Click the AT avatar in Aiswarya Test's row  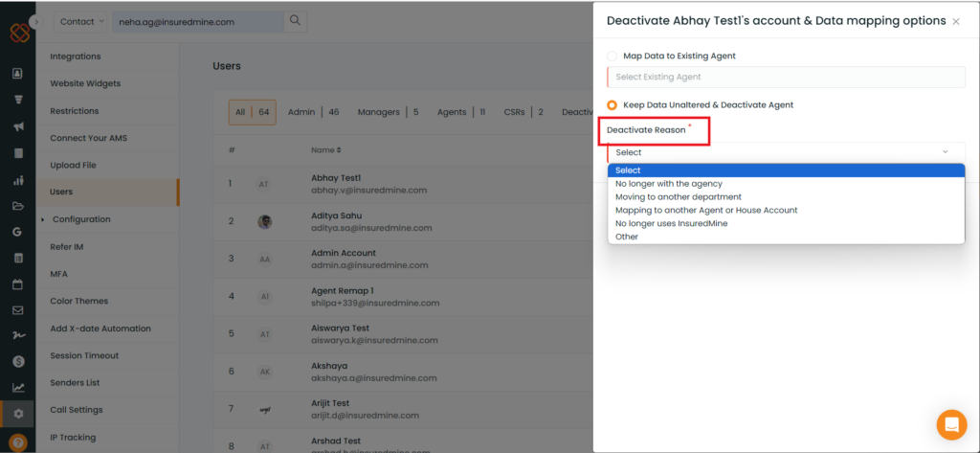[x=264, y=334]
